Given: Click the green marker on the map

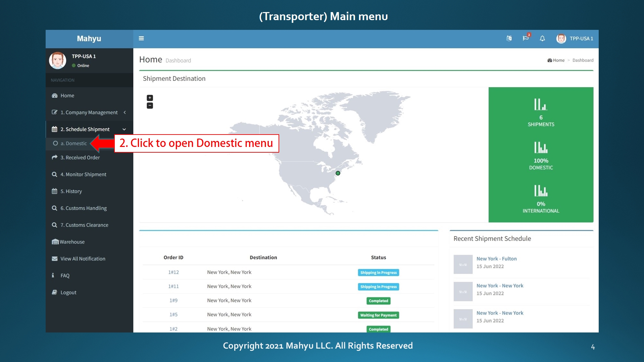Looking at the screenshot, I should point(338,173).
